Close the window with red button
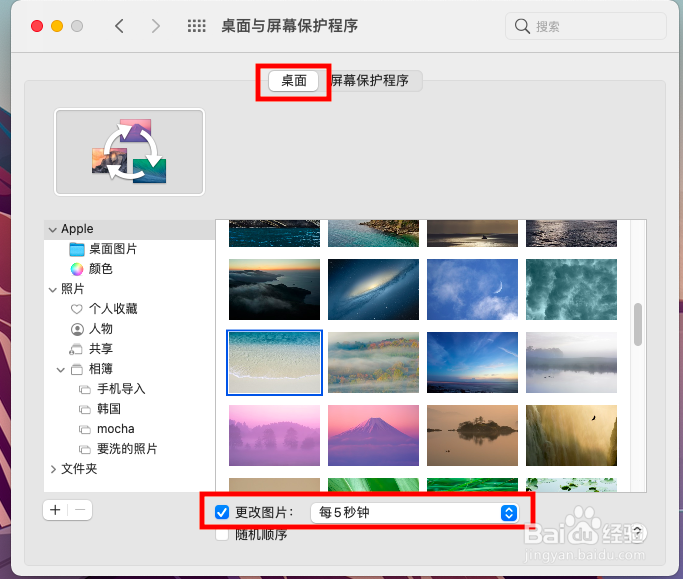The height and width of the screenshot is (579, 683). point(37,26)
